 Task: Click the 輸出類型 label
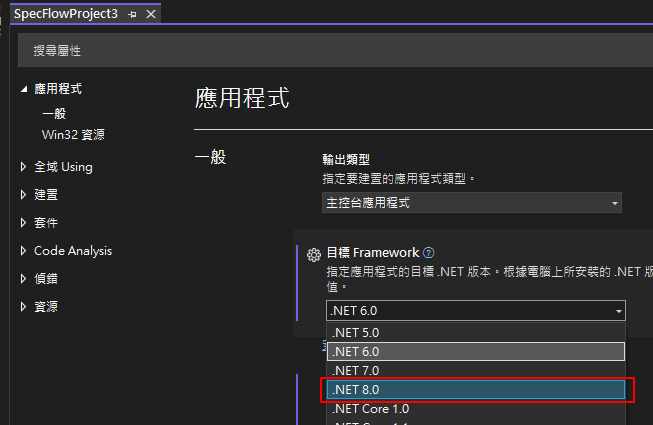coord(346,159)
